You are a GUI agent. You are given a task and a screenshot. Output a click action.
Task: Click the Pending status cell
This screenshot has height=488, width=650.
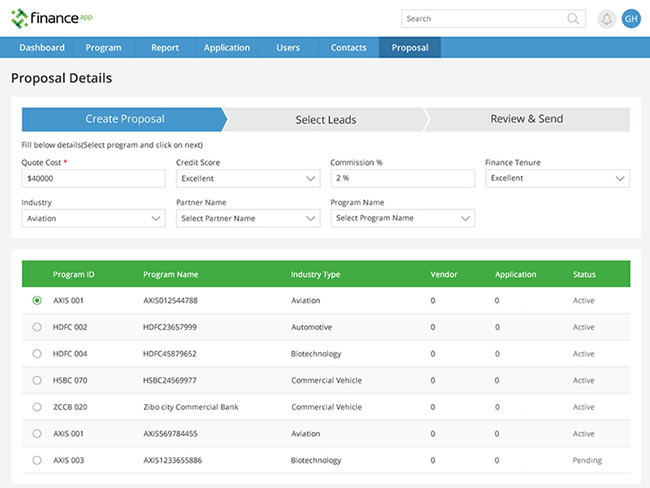(587, 460)
